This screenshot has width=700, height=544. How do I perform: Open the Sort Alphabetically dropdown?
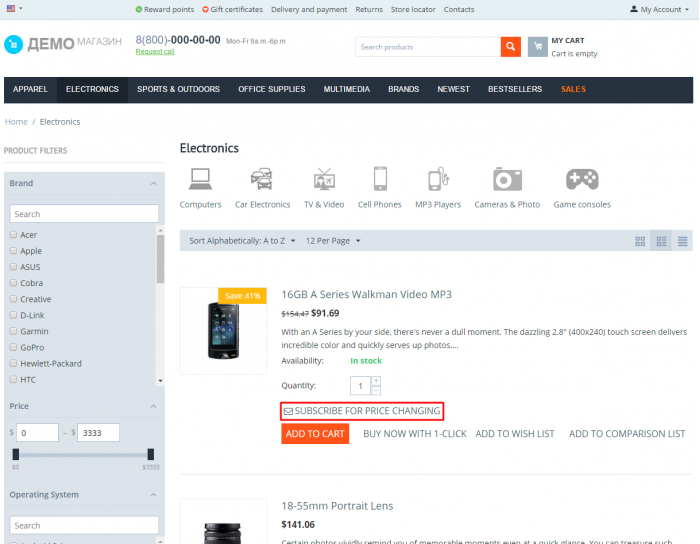coord(242,241)
